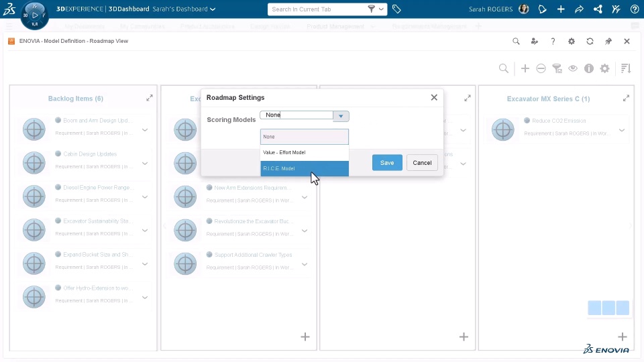Refresh the ENOVIA widget
The width and height of the screenshot is (644, 362).
[590, 41]
